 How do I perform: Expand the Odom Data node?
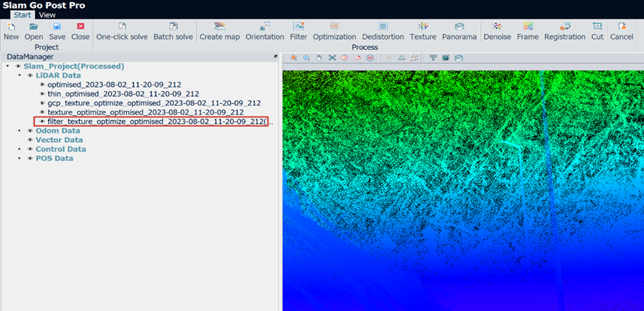[20, 130]
